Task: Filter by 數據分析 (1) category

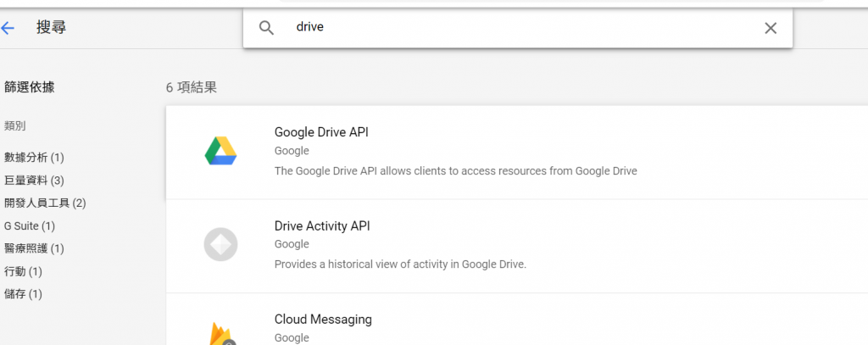Action: (34, 158)
